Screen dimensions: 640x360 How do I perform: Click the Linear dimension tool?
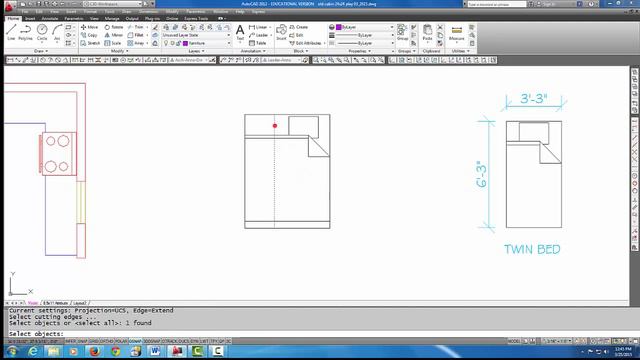point(258,27)
